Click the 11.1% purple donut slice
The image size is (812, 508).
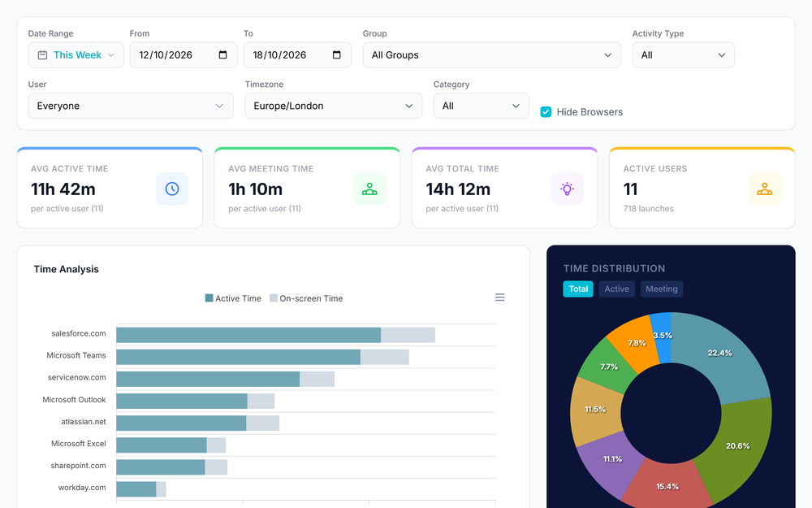click(x=612, y=459)
